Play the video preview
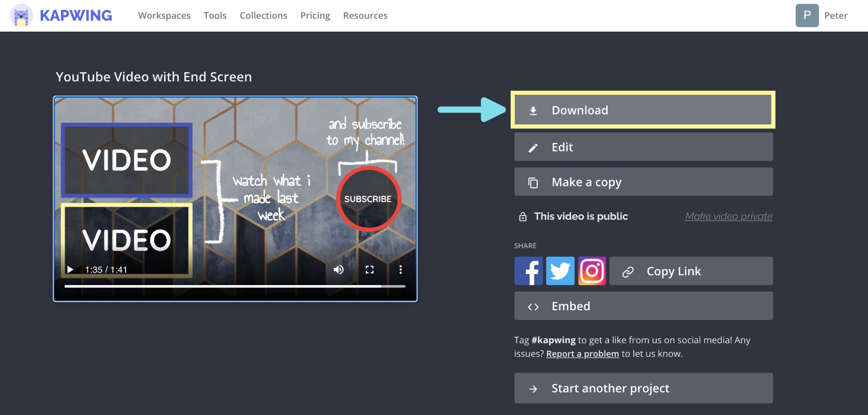Screen dimensions: 868x415 (x=71, y=270)
